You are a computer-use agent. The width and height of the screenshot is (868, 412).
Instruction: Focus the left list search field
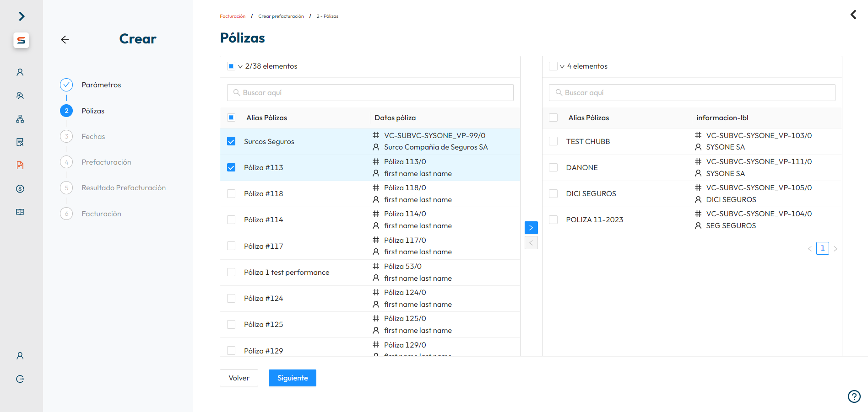click(x=370, y=93)
